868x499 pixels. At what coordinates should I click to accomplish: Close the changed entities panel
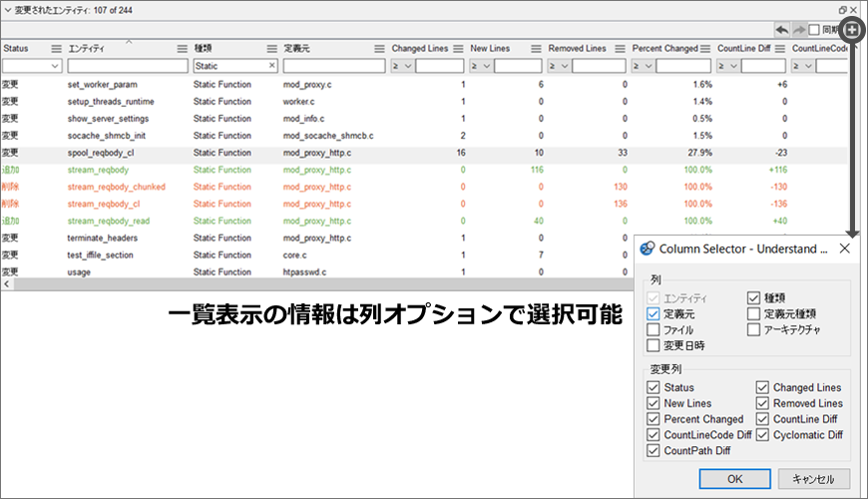(854, 10)
